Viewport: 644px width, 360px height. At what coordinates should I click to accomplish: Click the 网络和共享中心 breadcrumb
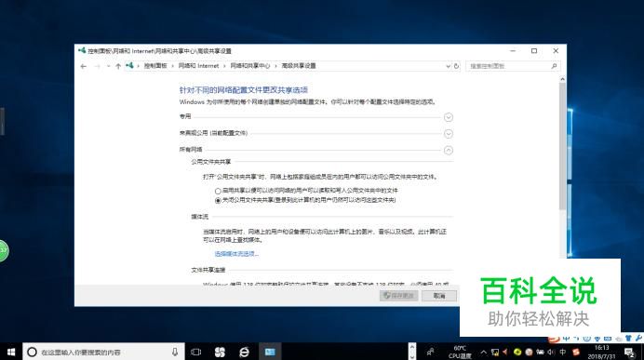pyautogui.click(x=250, y=66)
